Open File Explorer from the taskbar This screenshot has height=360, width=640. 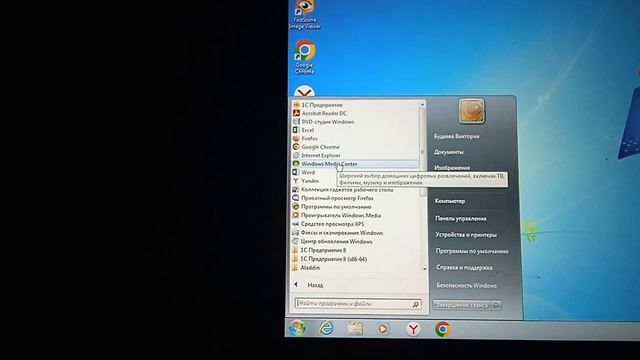point(355,329)
